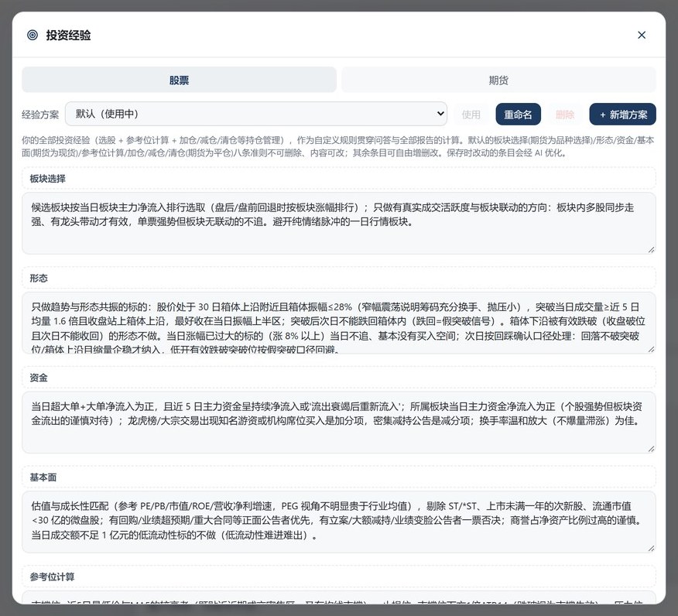Image resolution: width=678 pixels, height=616 pixels.
Task: Edit the 基本面 rule text area
Action: pos(339,522)
